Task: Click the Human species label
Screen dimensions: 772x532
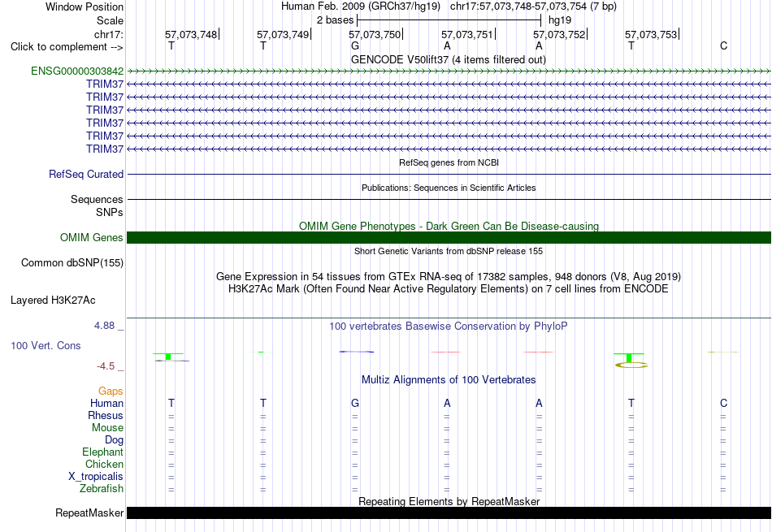Action: 106,404
